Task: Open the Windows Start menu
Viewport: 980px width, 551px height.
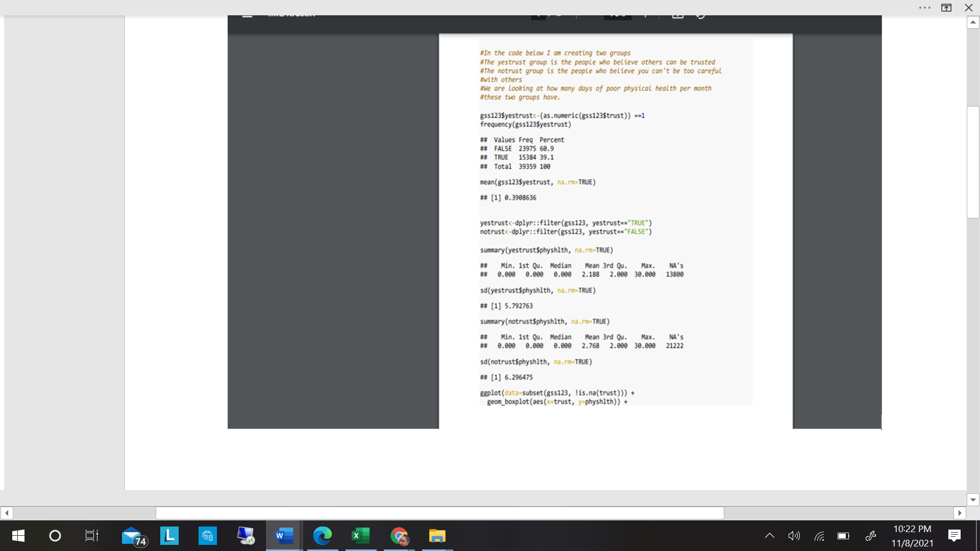Action: point(18,536)
